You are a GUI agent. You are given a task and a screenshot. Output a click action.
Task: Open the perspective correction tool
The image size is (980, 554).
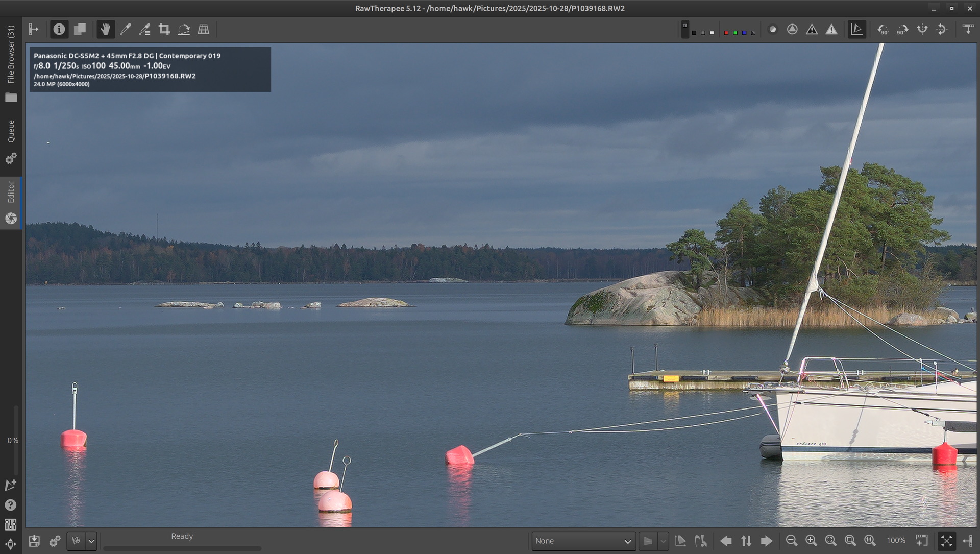[204, 29]
